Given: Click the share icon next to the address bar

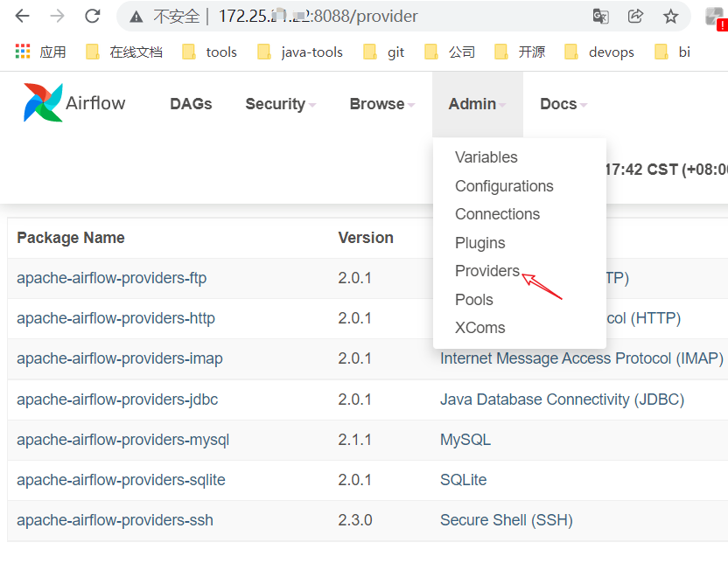Looking at the screenshot, I should click(x=635, y=16).
